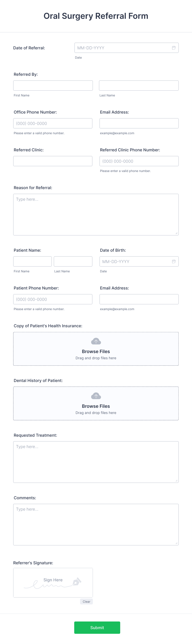
Task: Click the upload cloud icon for Dental History
Action: pyautogui.click(x=96, y=396)
